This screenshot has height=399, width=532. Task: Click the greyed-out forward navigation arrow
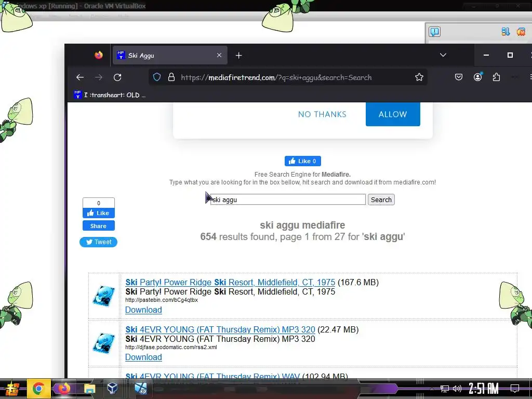(x=98, y=77)
